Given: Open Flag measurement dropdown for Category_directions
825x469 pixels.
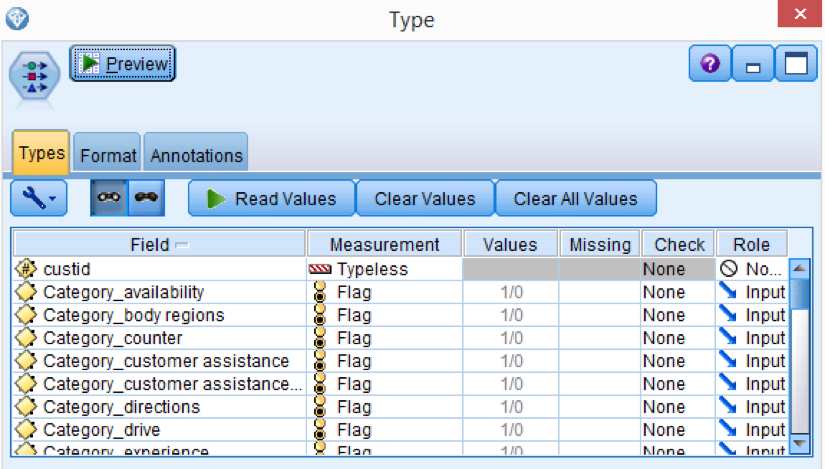Looking at the screenshot, I should click(x=385, y=407).
